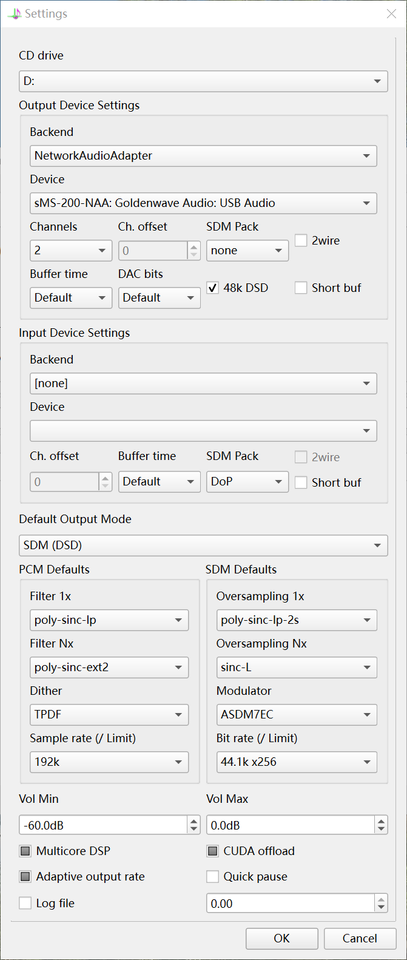407x960 pixels.
Task: Enable the input Short buf checkbox
Action: tap(301, 482)
